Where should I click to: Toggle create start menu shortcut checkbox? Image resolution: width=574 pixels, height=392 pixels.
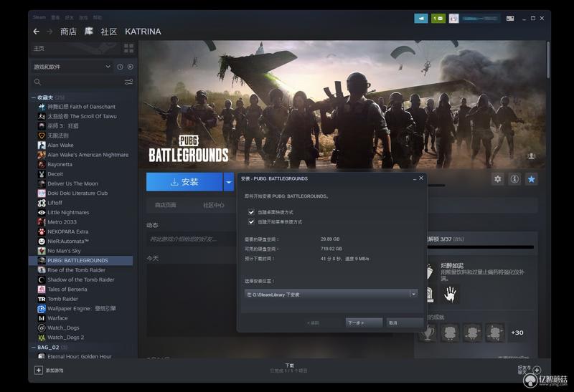(x=251, y=221)
